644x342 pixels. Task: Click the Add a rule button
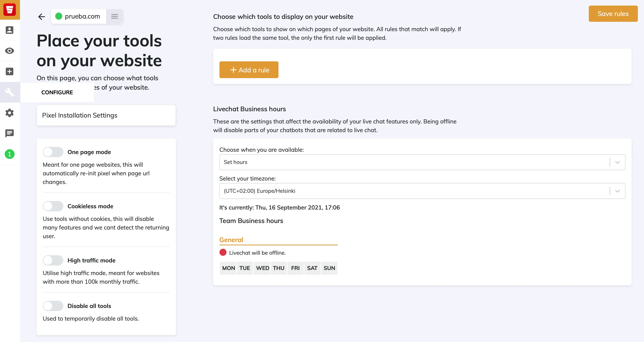(x=249, y=70)
